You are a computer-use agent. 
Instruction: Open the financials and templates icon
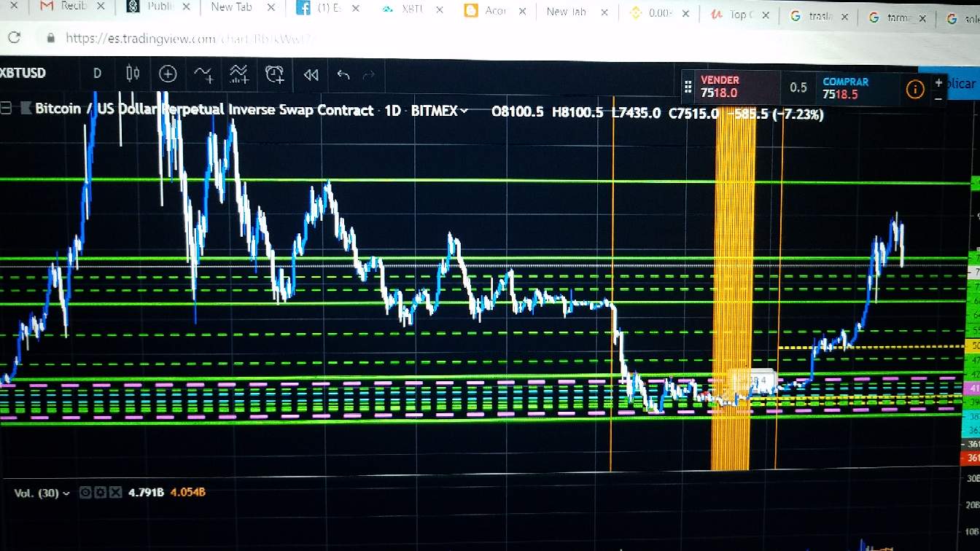pyautogui.click(x=238, y=74)
